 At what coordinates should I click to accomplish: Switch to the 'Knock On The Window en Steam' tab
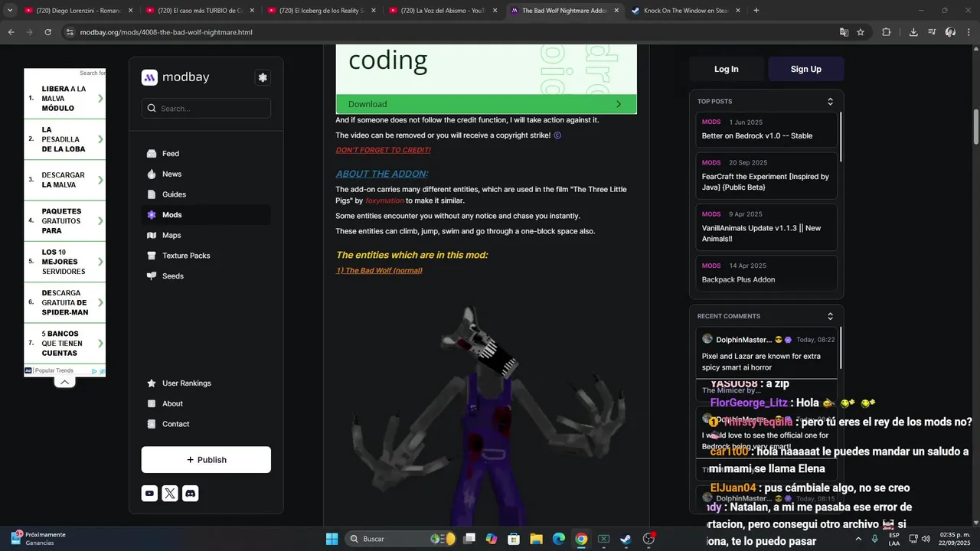[685, 11]
